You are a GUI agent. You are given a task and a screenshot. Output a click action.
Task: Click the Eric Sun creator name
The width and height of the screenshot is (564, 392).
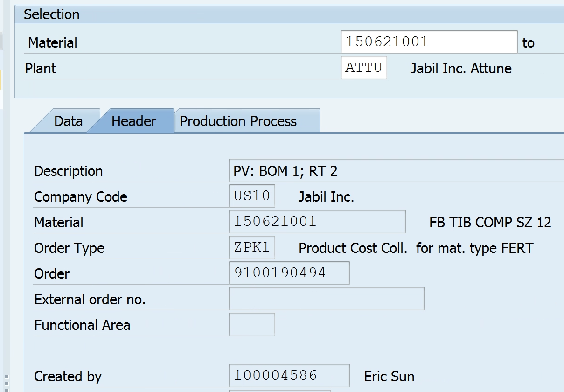[389, 377]
